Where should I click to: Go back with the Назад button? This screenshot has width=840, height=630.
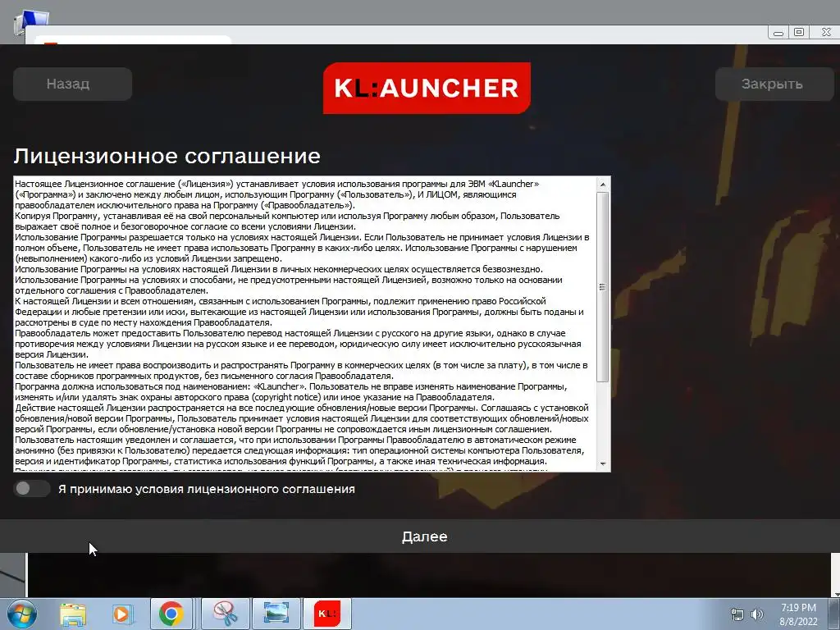pyautogui.click(x=72, y=84)
